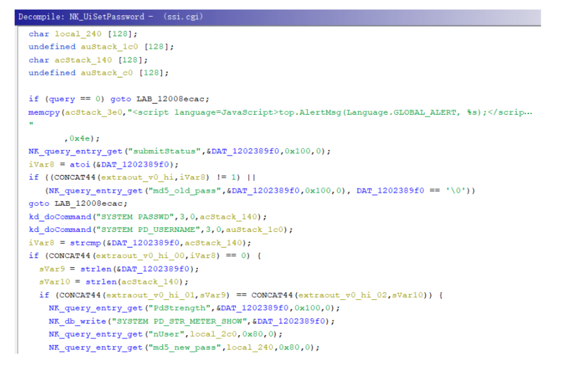Click the "md5_old_pass" string literal
The image size is (588, 366).
[185, 191]
